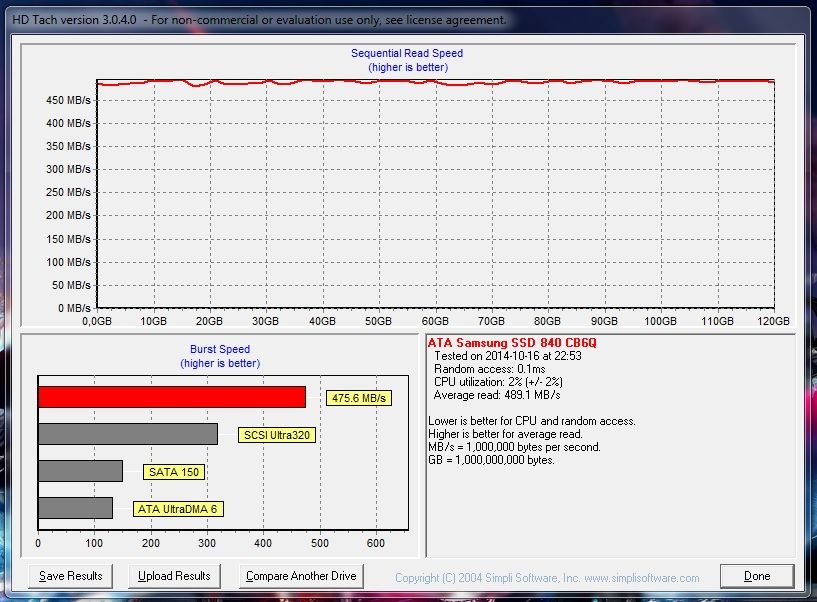Click the 450 MB/s axis label
The width and height of the screenshot is (817, 602).
pyautogui.click(x=68, y=100)
